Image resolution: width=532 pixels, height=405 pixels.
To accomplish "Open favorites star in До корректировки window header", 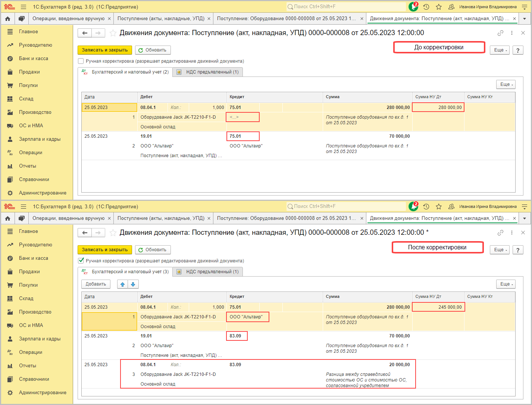I will pos(439,7).
